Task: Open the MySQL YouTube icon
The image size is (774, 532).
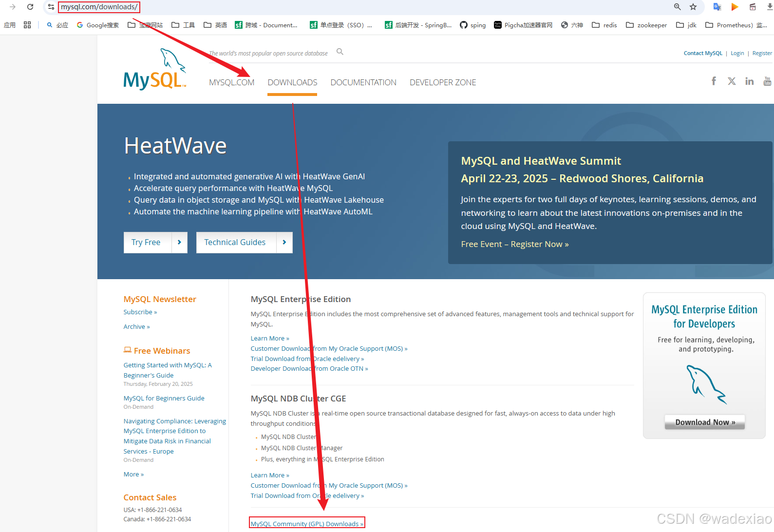Action: pyautogui.click(x=768, y=81)
